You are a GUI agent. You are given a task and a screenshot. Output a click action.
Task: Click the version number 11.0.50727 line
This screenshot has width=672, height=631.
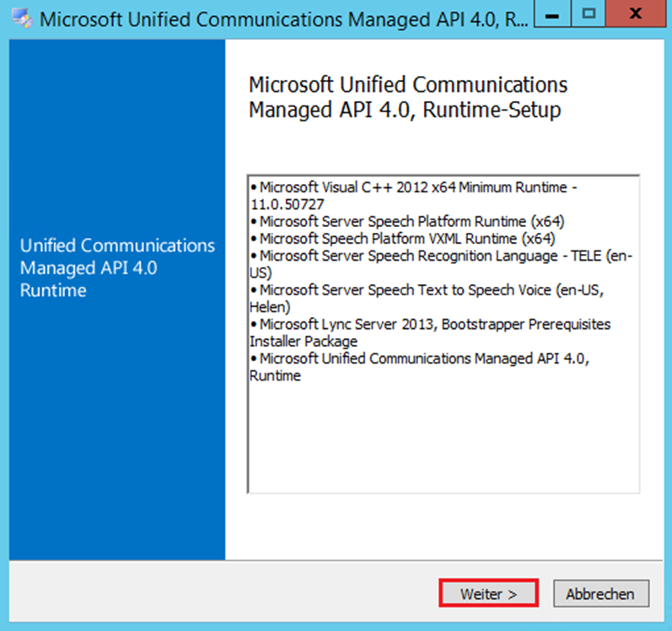[288, 205]
